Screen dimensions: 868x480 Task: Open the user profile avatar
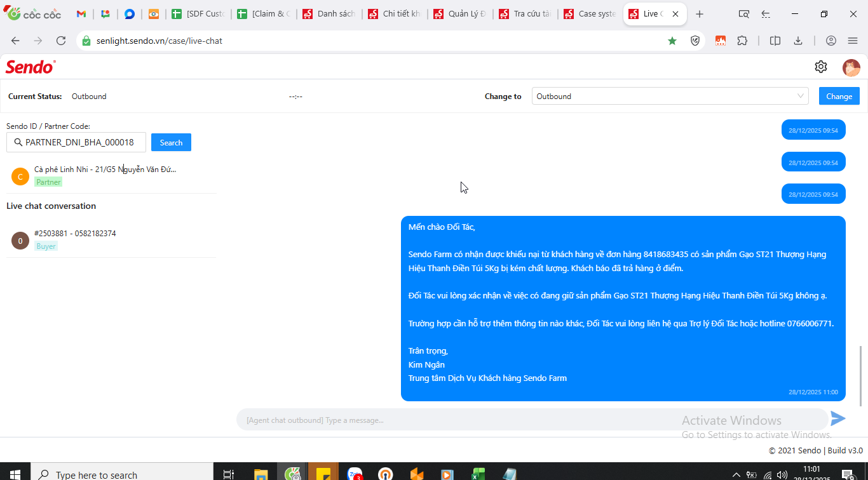pyautogui.click(x=851, y=67)
